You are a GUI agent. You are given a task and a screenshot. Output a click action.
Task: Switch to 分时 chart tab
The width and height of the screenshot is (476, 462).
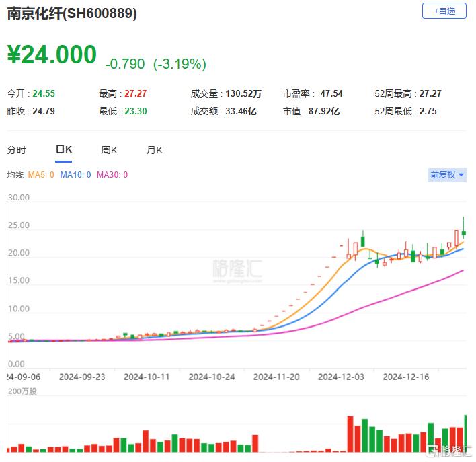(17, 150)
